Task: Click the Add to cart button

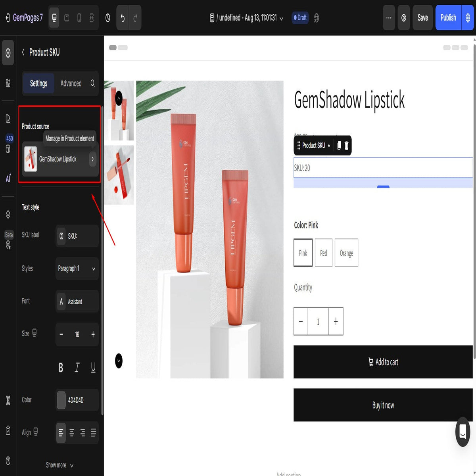Action: pyautogui.click(x=383, y=362)
